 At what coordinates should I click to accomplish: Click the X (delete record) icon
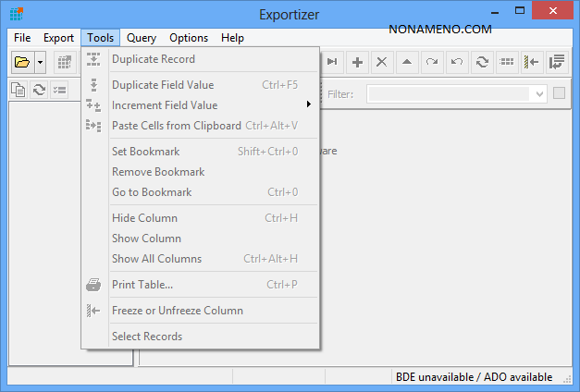[x=381, y=62]
